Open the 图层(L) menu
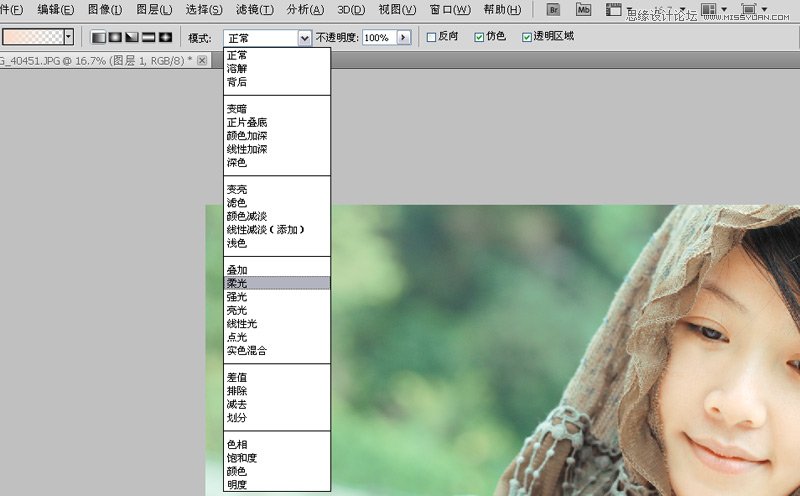Viewport: 800px width, 496px height. (x=154, y=10)
